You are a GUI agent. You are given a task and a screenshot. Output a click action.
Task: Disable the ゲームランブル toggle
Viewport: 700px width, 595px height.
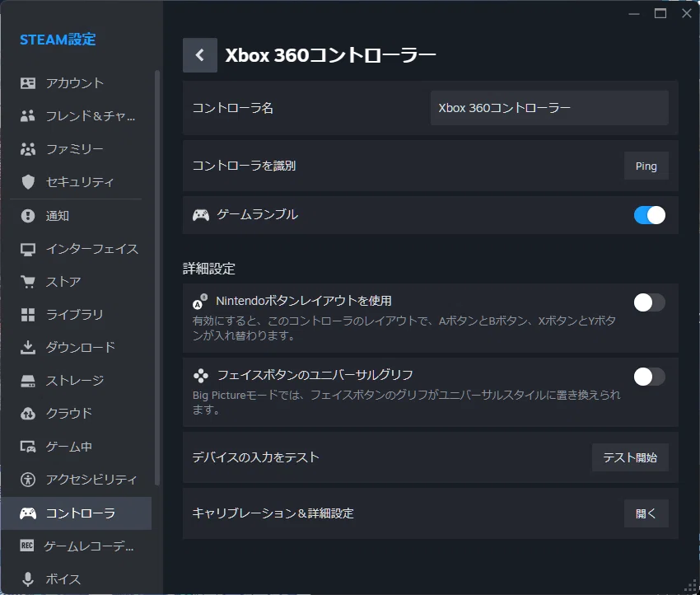coord(649,215)
